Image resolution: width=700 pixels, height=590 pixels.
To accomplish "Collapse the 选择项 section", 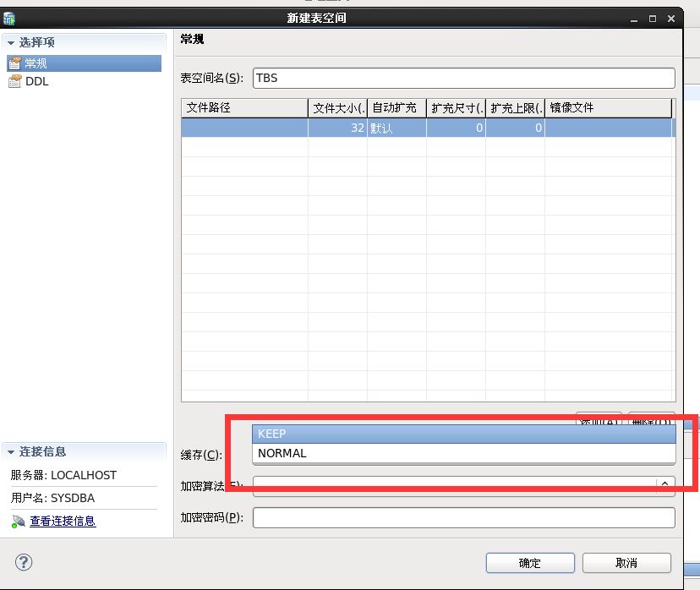I will coord(11,43).
